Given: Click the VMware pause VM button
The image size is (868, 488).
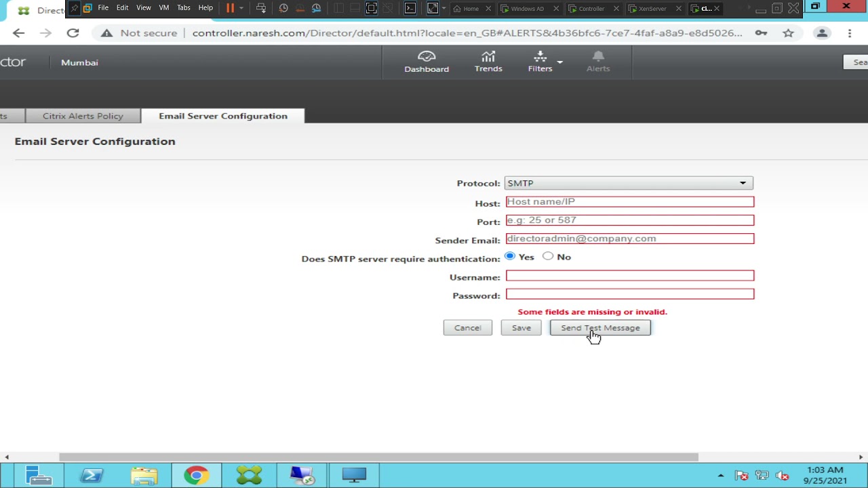Looking at the screenshot, I should coord(230,8).
